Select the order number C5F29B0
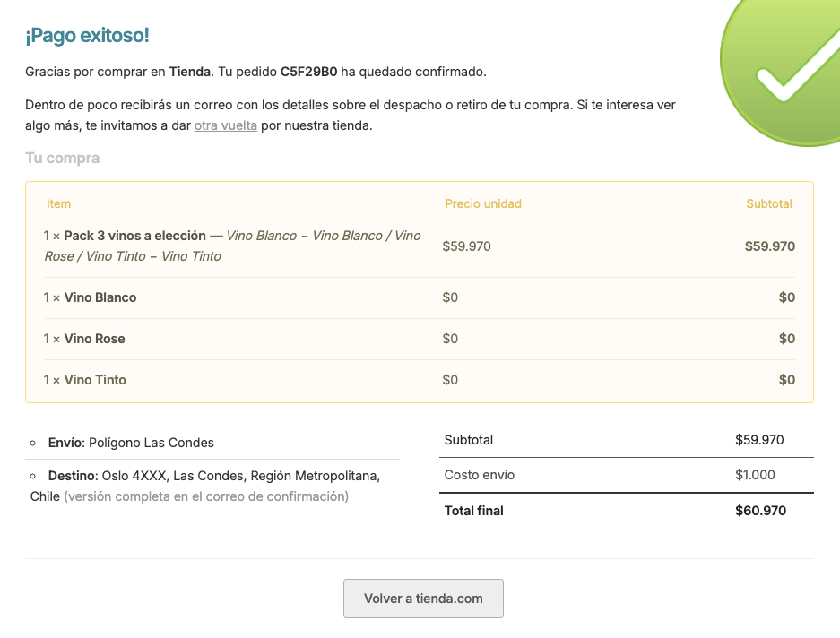The height and width of the screenshot is (638, 840). point(309,72)
